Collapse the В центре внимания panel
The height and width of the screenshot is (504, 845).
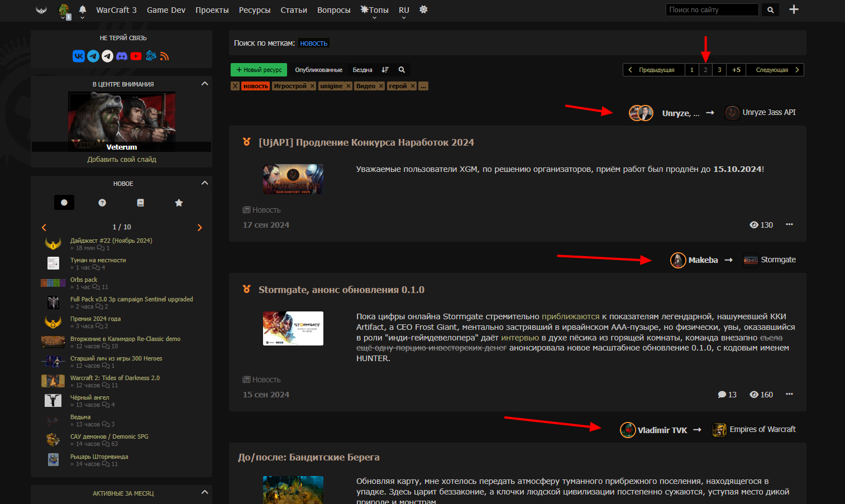tap(204, 84)
